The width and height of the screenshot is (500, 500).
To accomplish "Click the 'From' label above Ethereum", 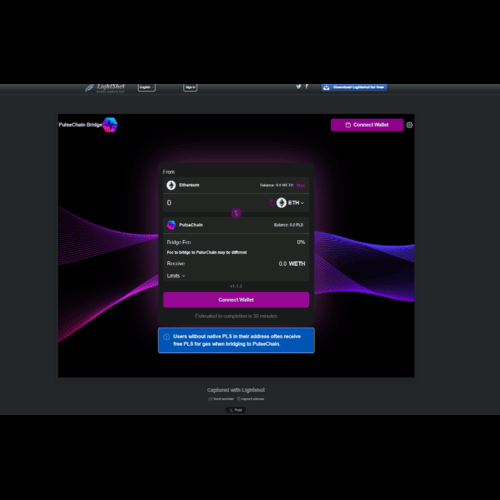I will tap(169, 172).
